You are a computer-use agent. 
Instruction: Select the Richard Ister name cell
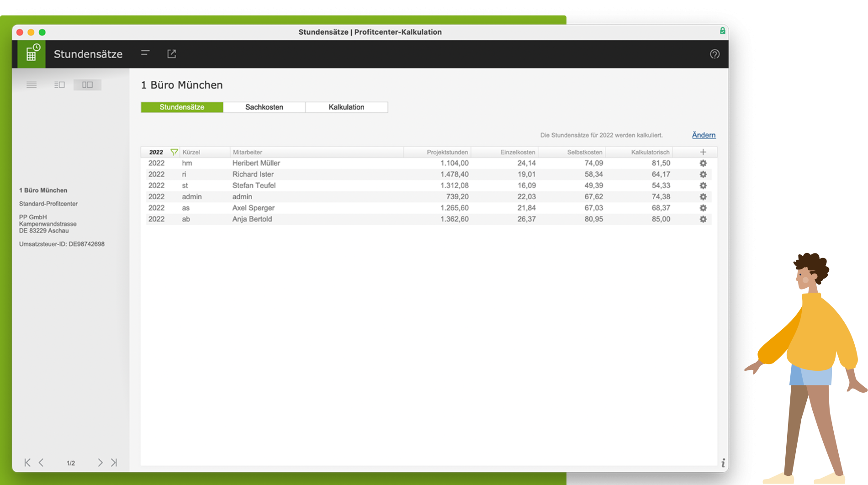click(x=253, y=174)
